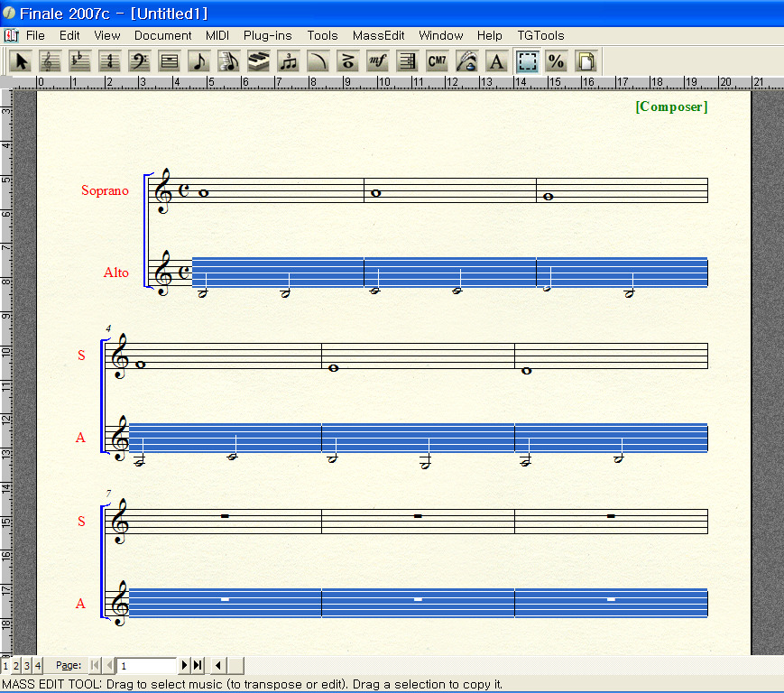Select the Page Layout tool
The image size is (784, 693).
pyautogui.click(x=586, y=61)
